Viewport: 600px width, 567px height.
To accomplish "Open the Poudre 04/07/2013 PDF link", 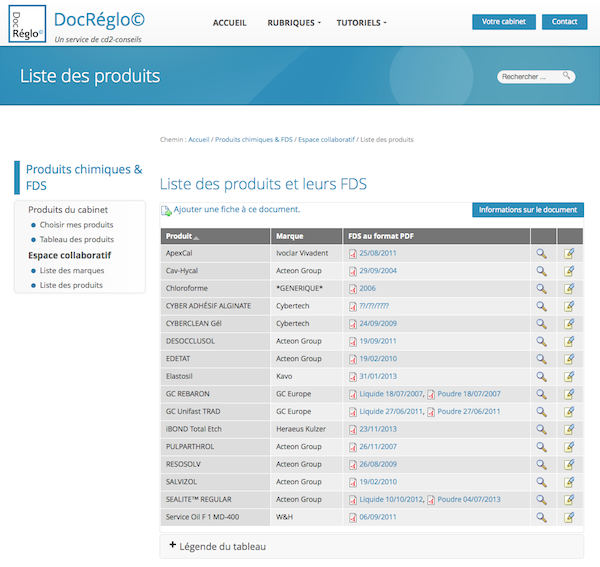I will point(468,499).
